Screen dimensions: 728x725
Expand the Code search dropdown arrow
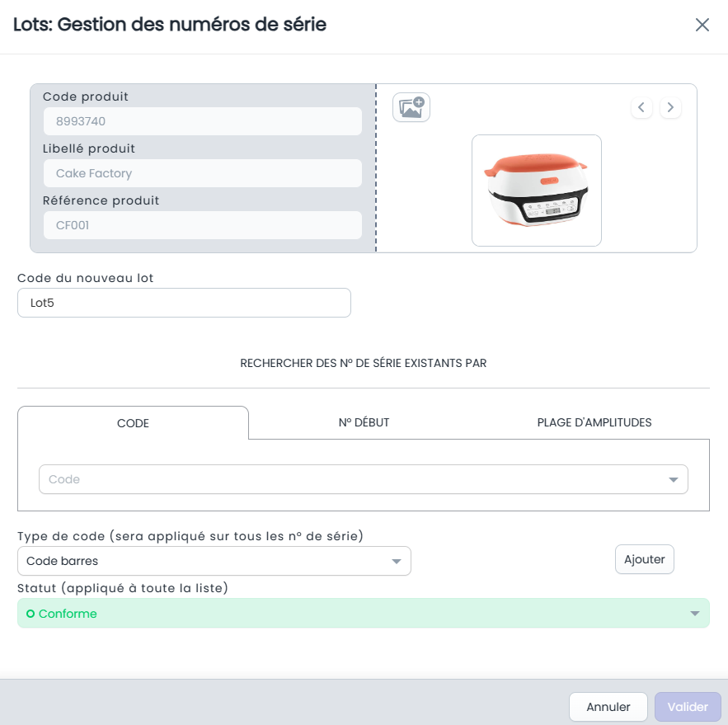[674, 479]
